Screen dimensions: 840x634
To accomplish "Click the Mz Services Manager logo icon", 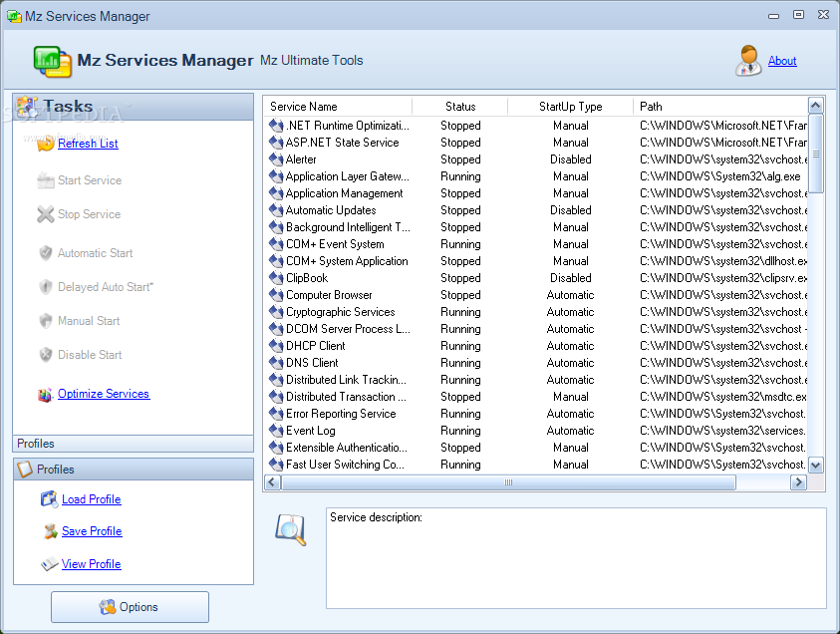I will (53, 62).
